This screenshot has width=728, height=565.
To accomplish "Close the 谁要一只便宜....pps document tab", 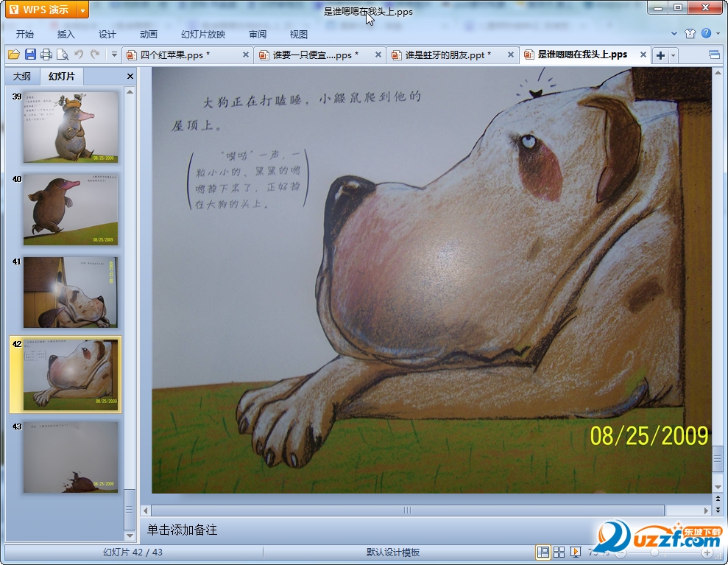I will [378, 55].
